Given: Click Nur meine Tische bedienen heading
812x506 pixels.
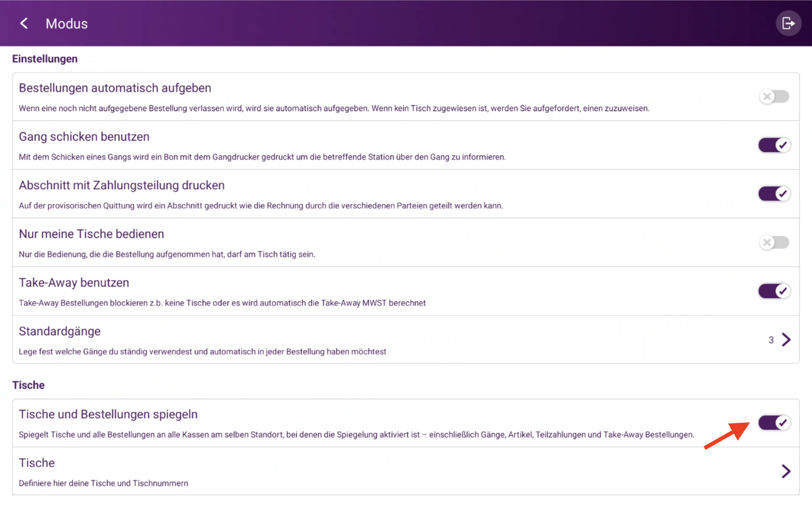Looking at the screenshot, I should pyautogui.click(x=92, y=234).
